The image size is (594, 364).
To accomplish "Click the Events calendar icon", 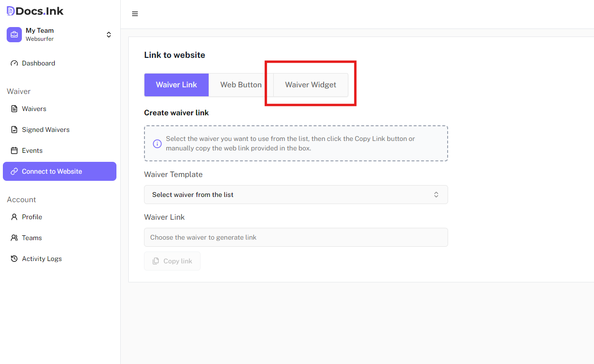I will tap(14, 150).
